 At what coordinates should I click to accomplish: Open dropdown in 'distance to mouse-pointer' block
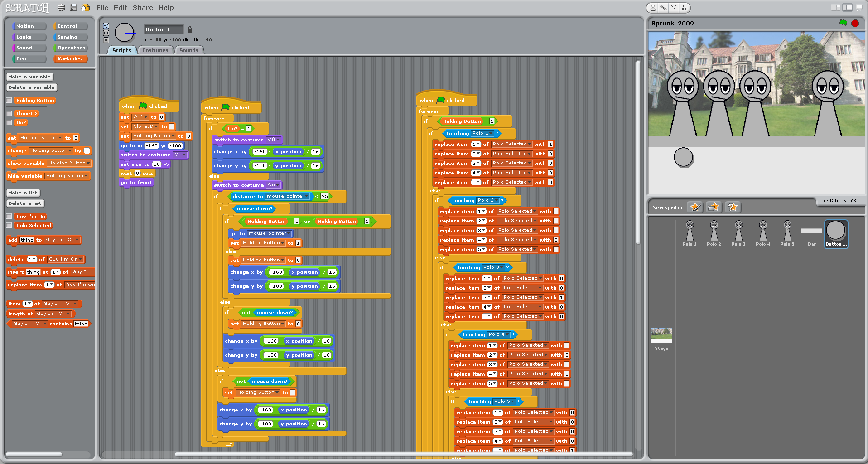[x=307, y=197]
